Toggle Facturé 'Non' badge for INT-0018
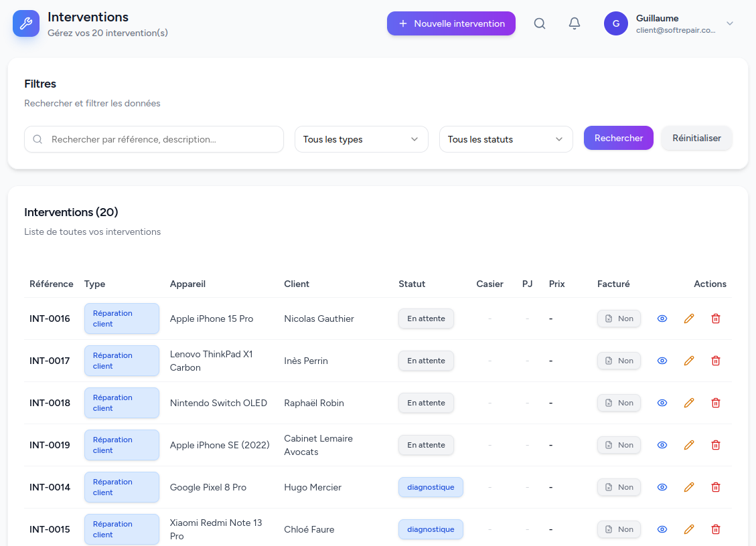Screen dimensions: 756x546 coord(619,403)
